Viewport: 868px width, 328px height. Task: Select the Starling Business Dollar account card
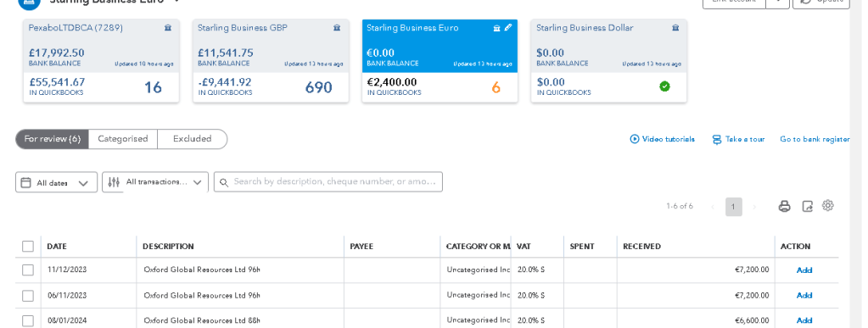coord(609,61)
